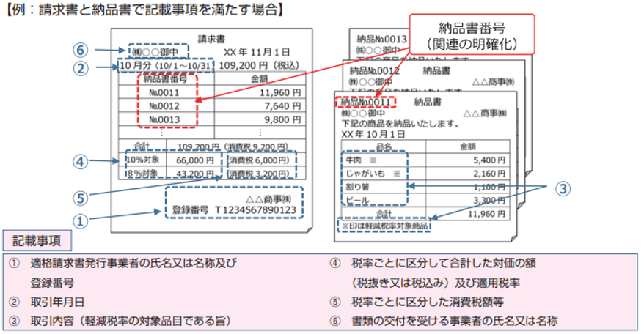The image size is (644, 334).
Task: Click the circled ⑥ marker left of the invoice addressee
Action: pos(83,51)
